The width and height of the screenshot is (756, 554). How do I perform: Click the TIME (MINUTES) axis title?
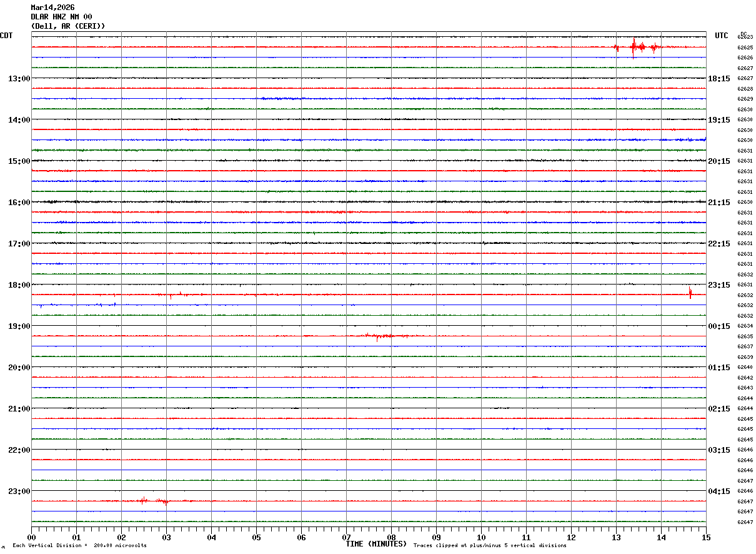point(376,544)
